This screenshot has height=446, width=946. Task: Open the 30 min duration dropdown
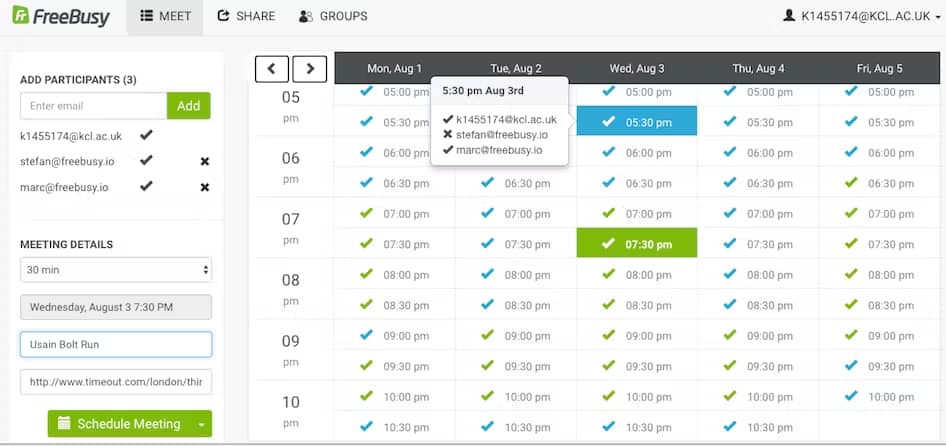tap(116, 270)
